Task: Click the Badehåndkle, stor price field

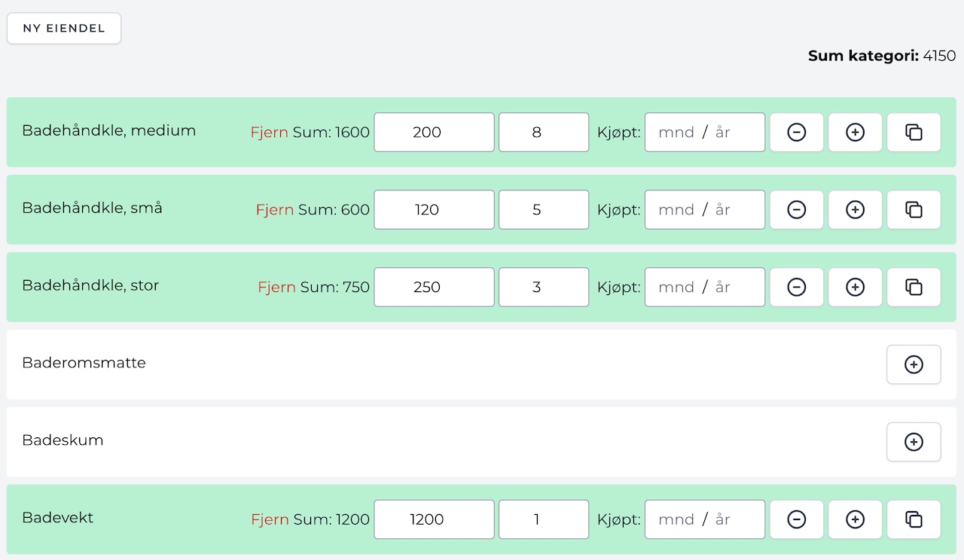Action: tap(434, 288)
